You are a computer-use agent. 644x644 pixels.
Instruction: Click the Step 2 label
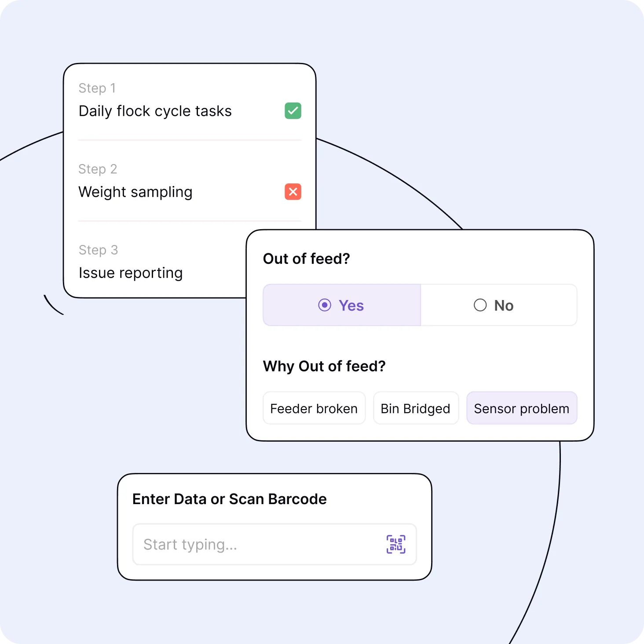(x=98, y=169)
